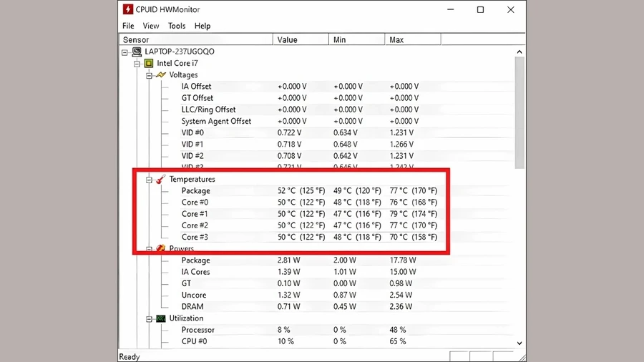Select the LAPTOP-237UGOQO computer icon

pos(137,52)
